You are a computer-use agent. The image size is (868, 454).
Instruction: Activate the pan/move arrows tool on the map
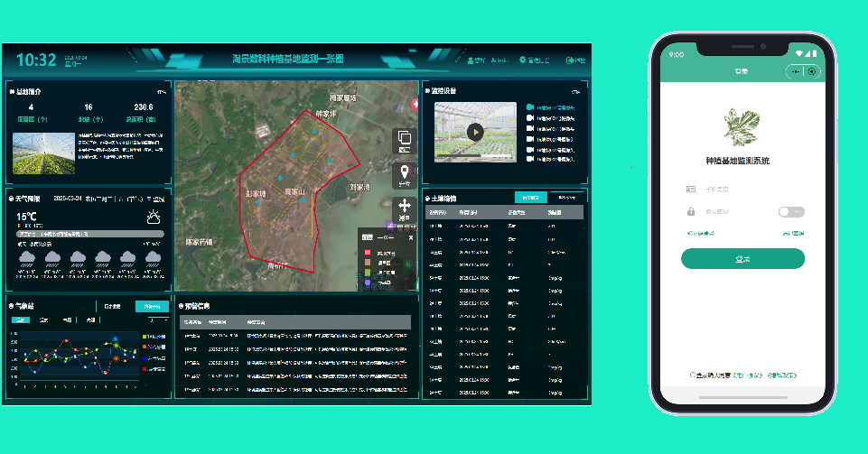404,209
